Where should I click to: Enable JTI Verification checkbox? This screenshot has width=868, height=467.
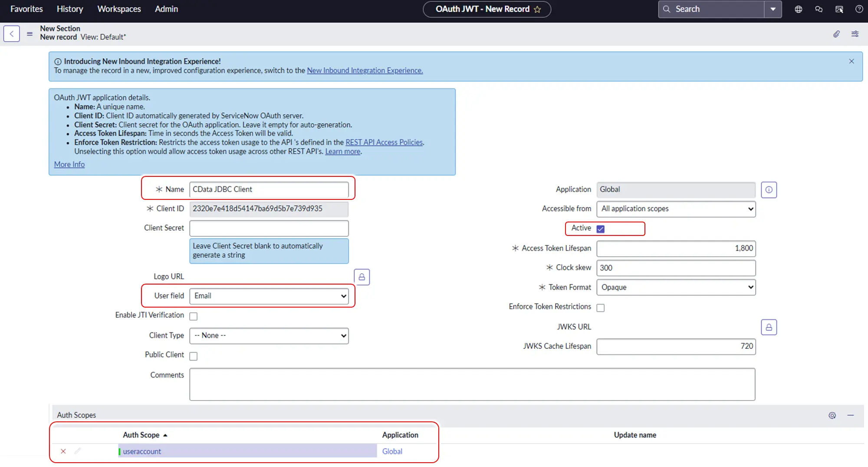click(194, 316)
